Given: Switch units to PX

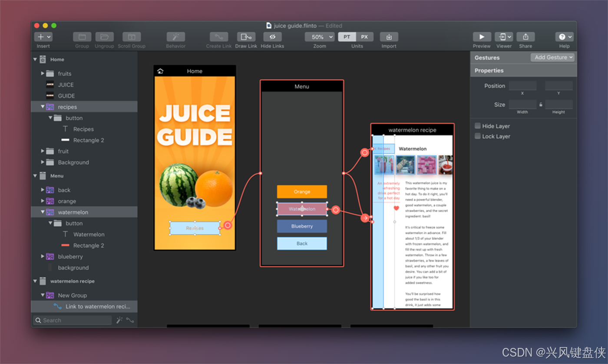Looking at the screenshot, I should coord(365,37).
